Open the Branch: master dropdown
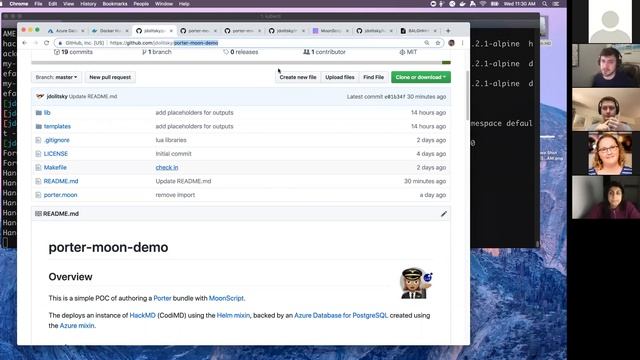Screen dimensions: 640x360 pos(56,77)
